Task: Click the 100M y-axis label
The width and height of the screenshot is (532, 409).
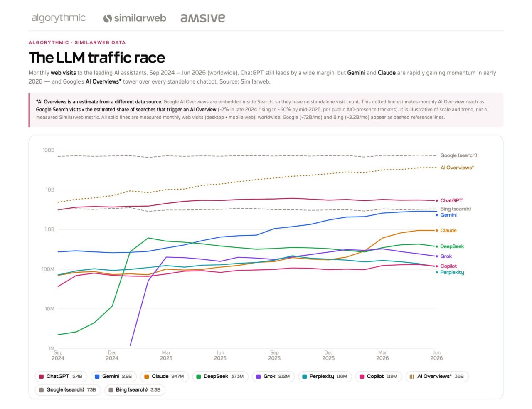Action: point(48,269)
